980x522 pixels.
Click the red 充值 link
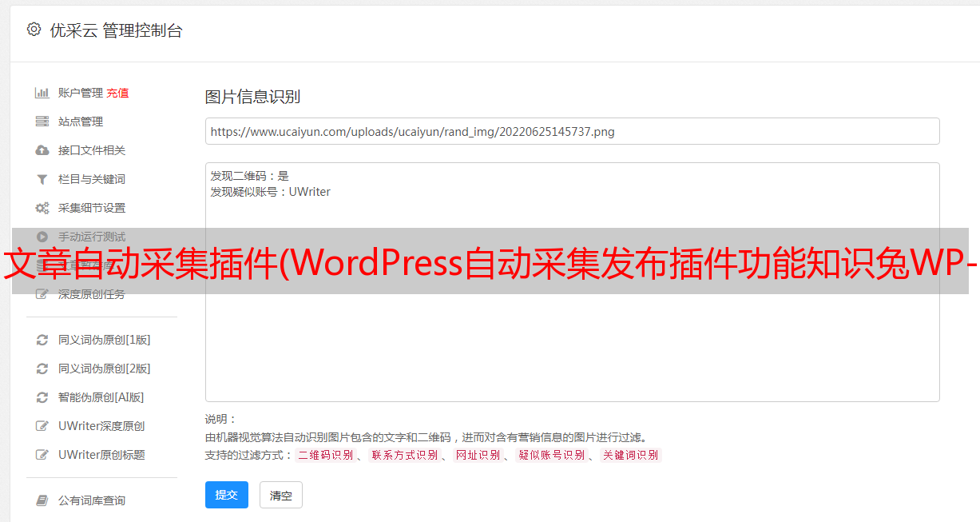tap(117, 93)
